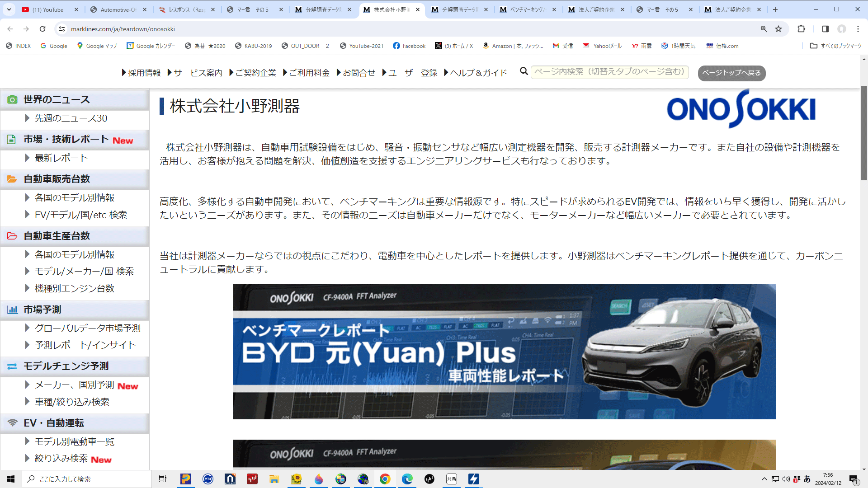Click the bar chart icon next to 市場予測
Viewport: 868px width, 488px height.
click(x=12, y=310)
